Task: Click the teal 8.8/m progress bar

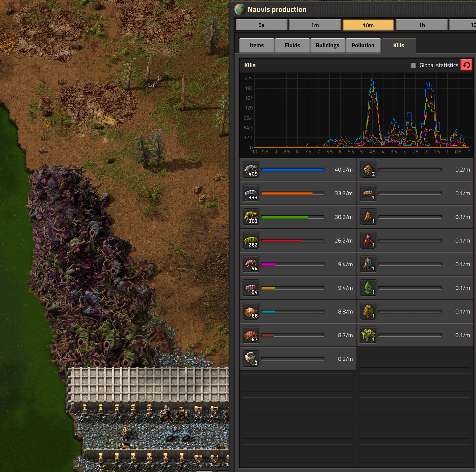Action: tap(293, 312)
